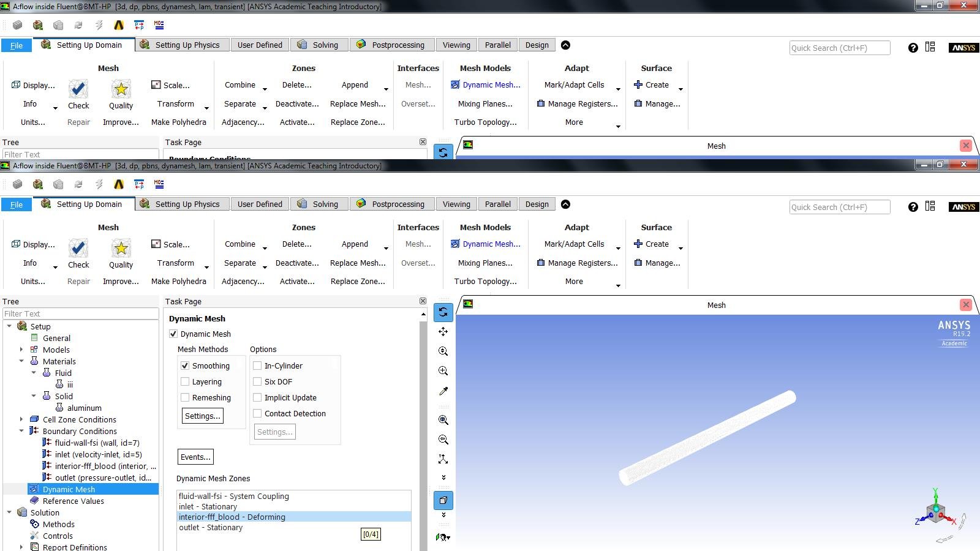
Task: Enable the Remeshing mesh method
Action: tap(185, 397)
